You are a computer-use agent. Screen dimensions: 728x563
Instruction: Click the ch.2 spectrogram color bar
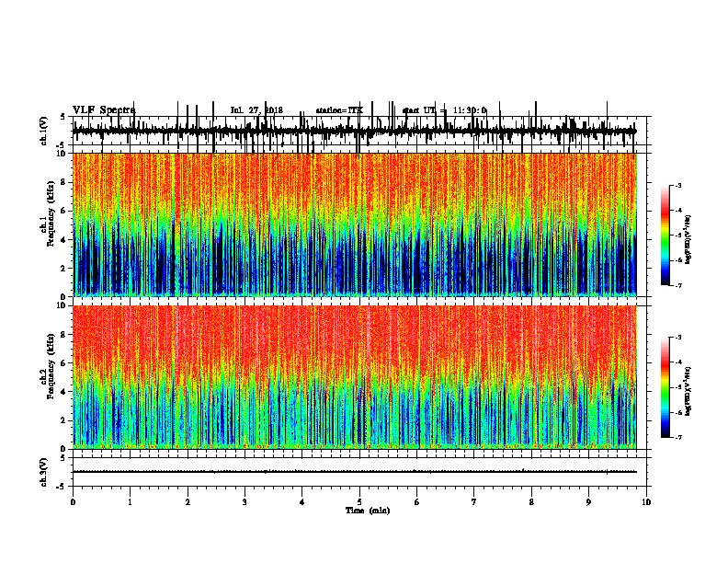click(x=665, y=387)
